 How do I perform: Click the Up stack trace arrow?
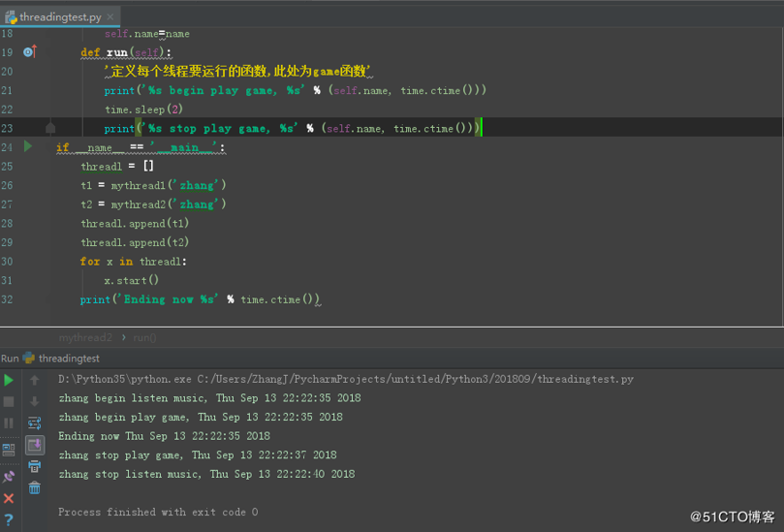pyautogui.click(x=35, y=380)
